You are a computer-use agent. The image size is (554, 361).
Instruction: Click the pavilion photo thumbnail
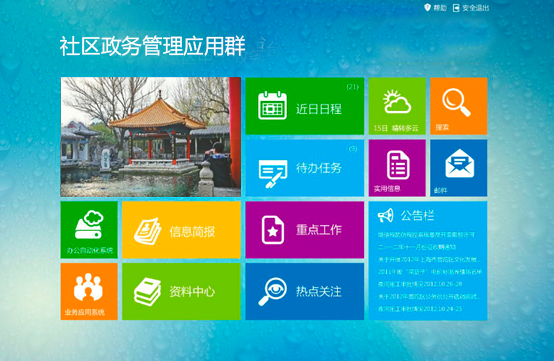point(151,137)
